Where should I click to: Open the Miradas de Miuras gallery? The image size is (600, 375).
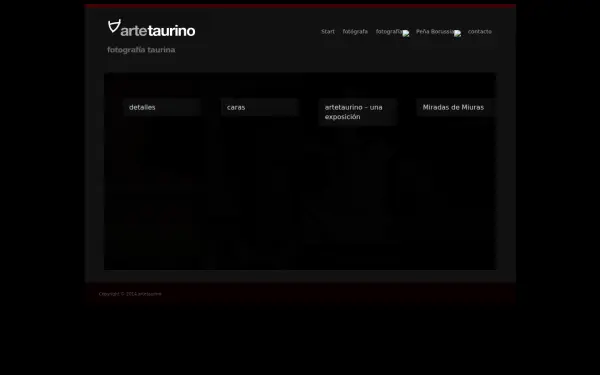[455, 108]
